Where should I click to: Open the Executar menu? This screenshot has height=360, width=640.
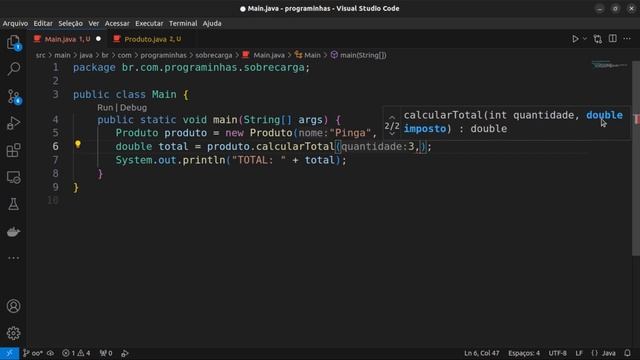coord(149,23)
